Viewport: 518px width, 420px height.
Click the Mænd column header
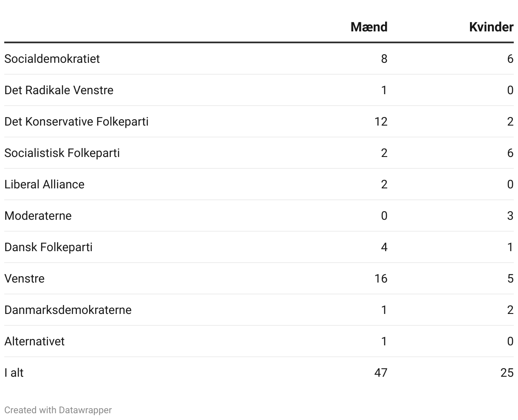pos(369,27)
